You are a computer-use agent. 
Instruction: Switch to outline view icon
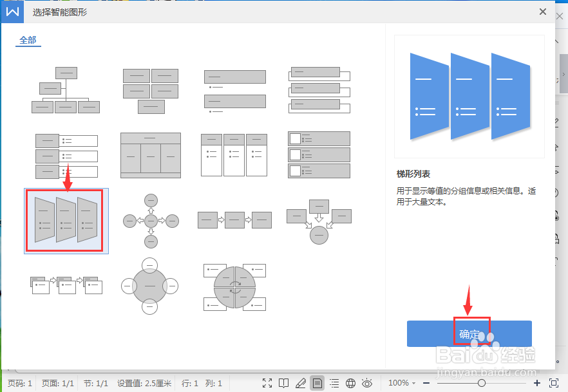334,383
